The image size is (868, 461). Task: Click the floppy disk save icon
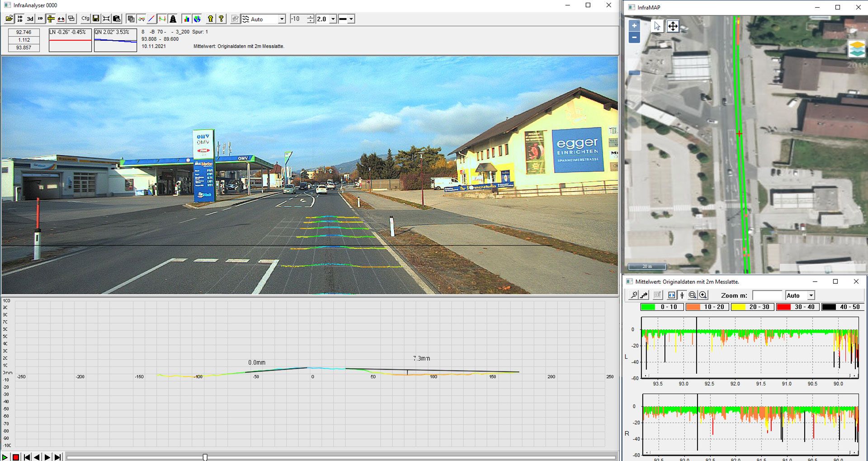point(96,19)
